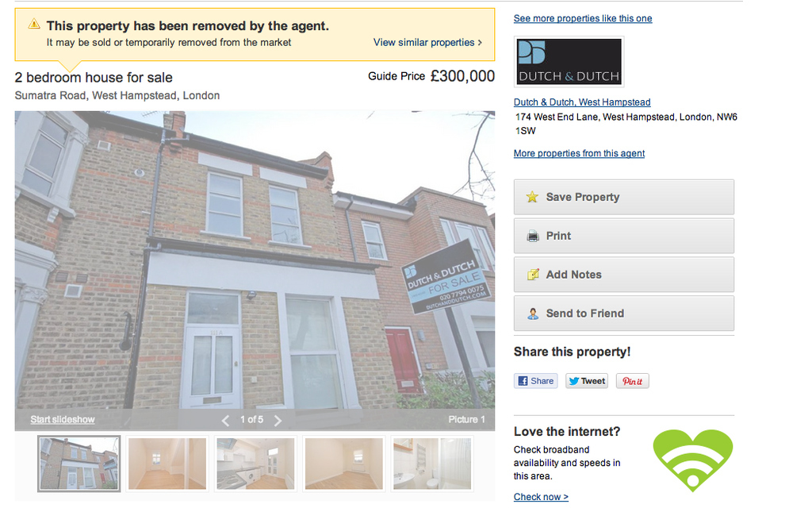
Task: Select the second empty room thumbnail
Action: pyautogui.click(x=344, y=464)
